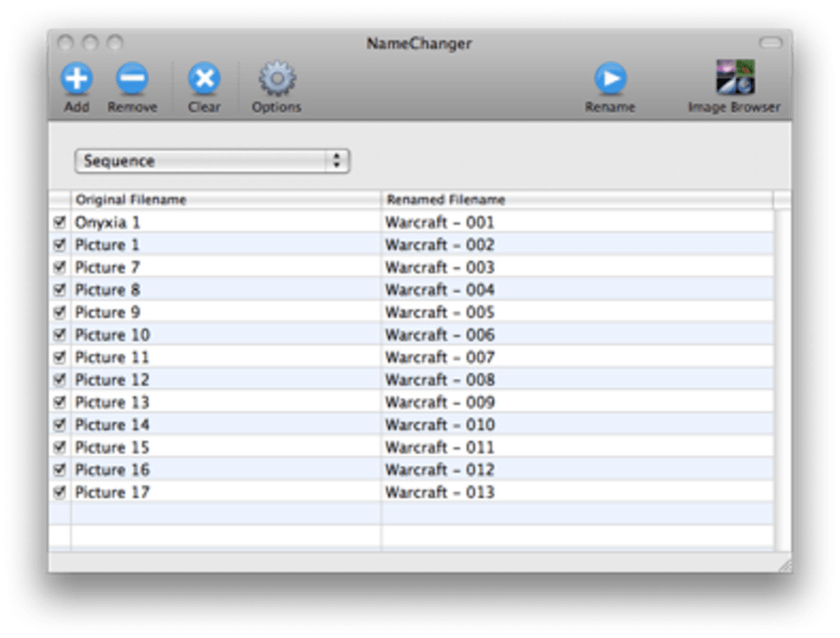Select the Picture 8 filename
This screenshot has width=840, height=638.
(x=107, y=290)
